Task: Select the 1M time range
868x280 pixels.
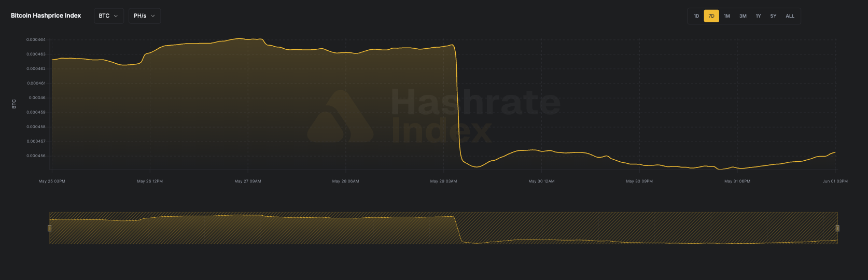Action: click(727, 16)
